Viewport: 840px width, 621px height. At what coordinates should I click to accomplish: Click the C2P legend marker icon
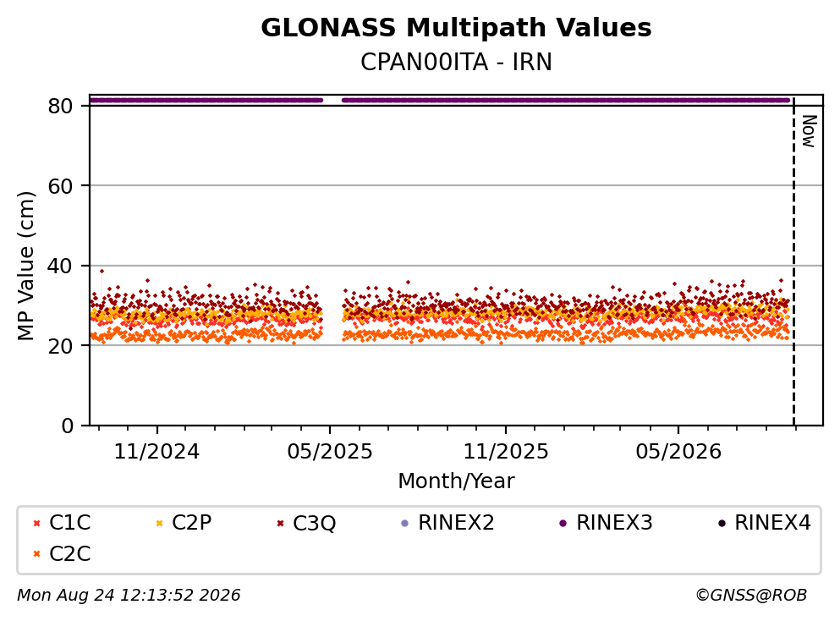(159, 523)
